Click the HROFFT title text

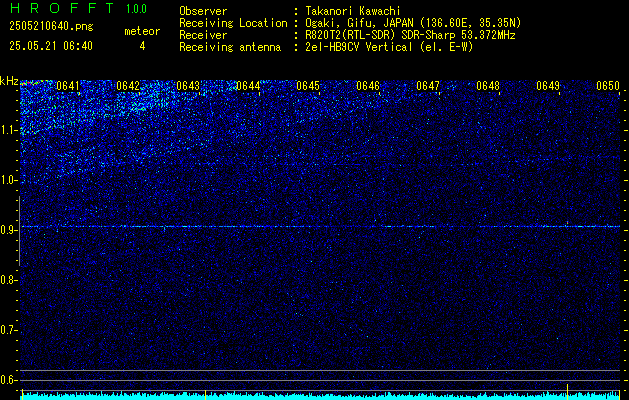[61, 8]
